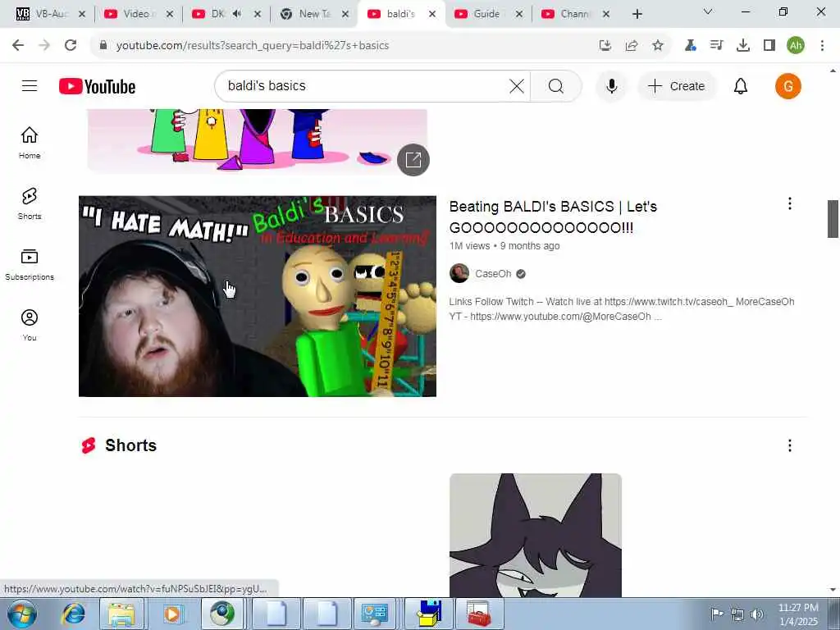Switch to the Guide tab
Image resolution: width=840 pixels, height=630 pixels.
click(x=486, y=14)
